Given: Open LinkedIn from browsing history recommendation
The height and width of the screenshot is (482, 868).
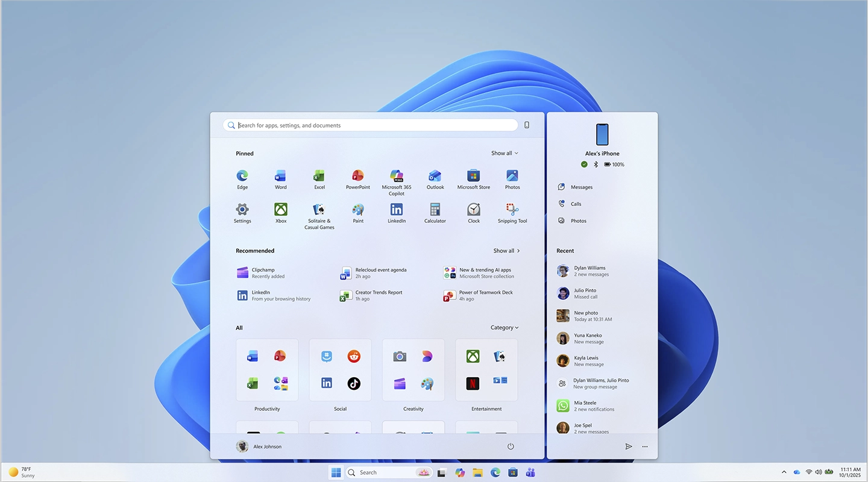Looking at the screenshot, I should coord(274,295).
